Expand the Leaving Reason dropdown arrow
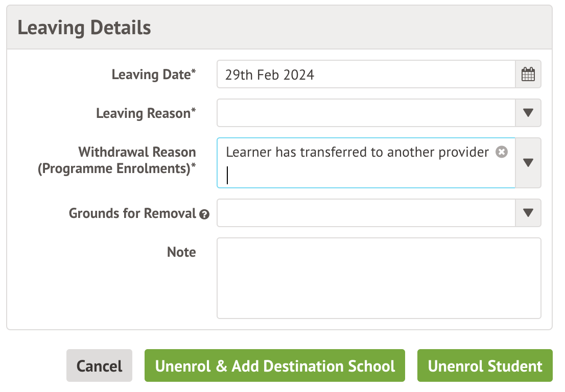Screen dimensions: 565x392 click(528, 113)
